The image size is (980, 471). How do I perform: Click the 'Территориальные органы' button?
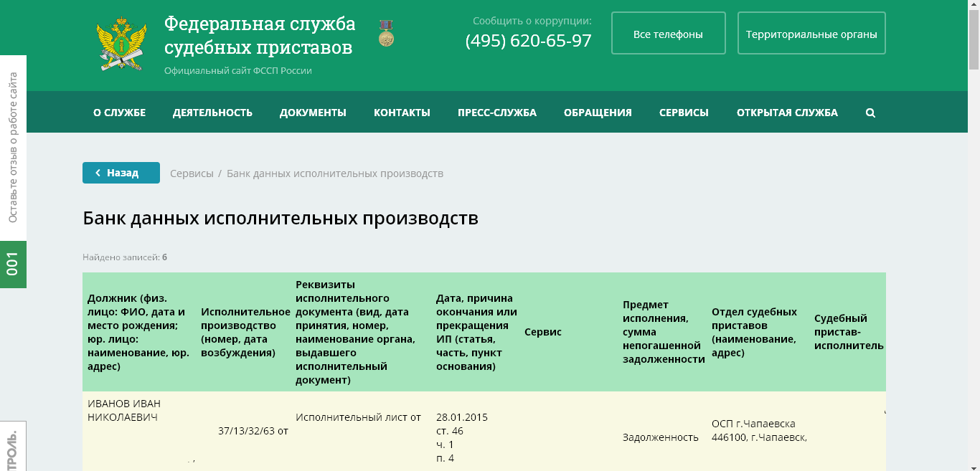pos(811,33)
